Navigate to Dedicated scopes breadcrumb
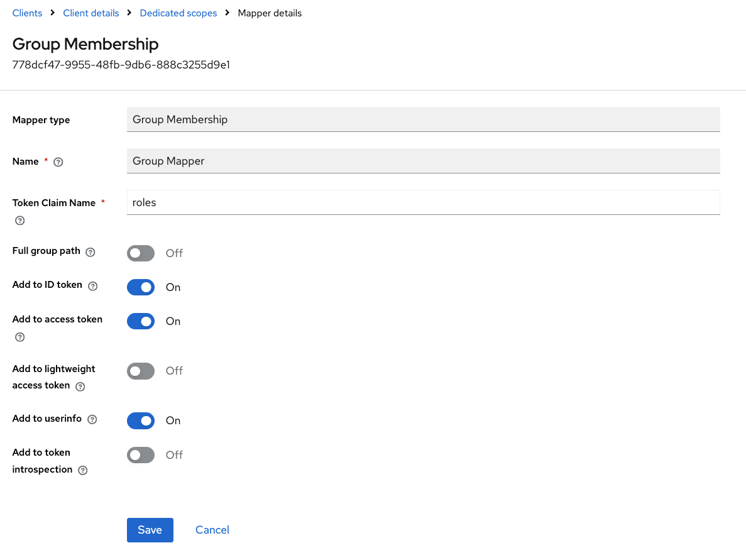Viewport: 746px width, 560px height. tap(178, 13)
